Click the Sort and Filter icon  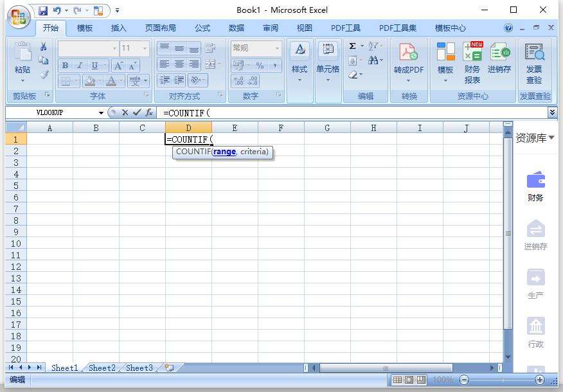point(373,46)
